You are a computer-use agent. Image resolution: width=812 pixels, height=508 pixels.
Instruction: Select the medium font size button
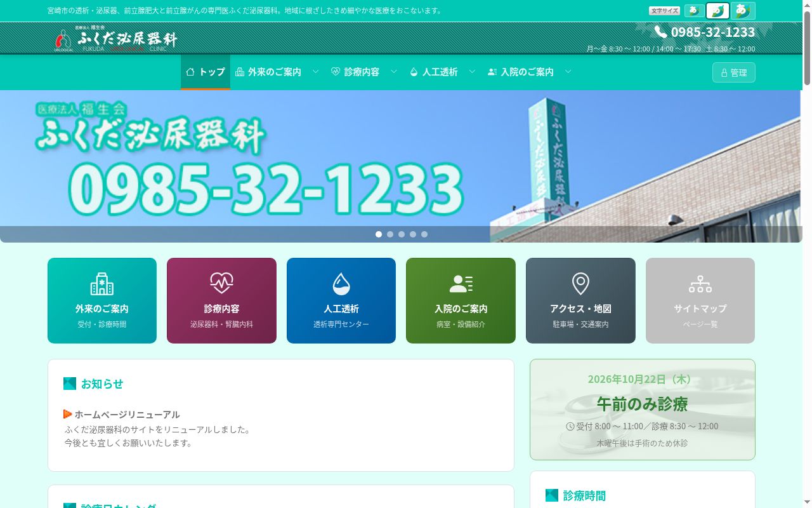click(x=717, y=11)
